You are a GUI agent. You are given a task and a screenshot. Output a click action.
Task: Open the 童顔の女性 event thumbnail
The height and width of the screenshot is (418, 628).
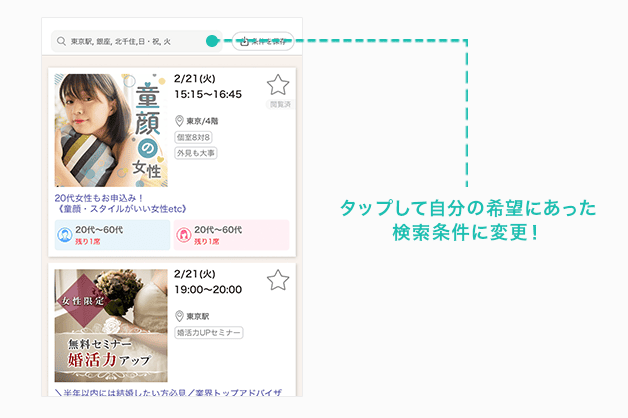tap(111, 130)
